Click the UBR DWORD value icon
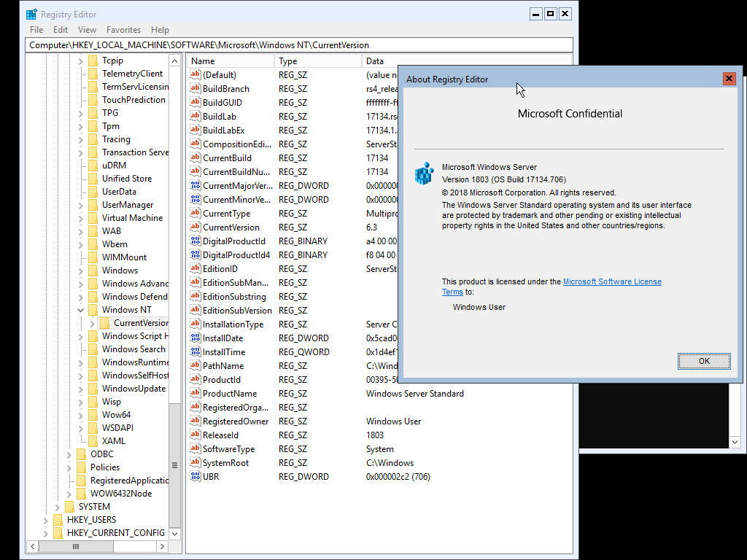Screen dimensions: 747x560 coord(195,476)
